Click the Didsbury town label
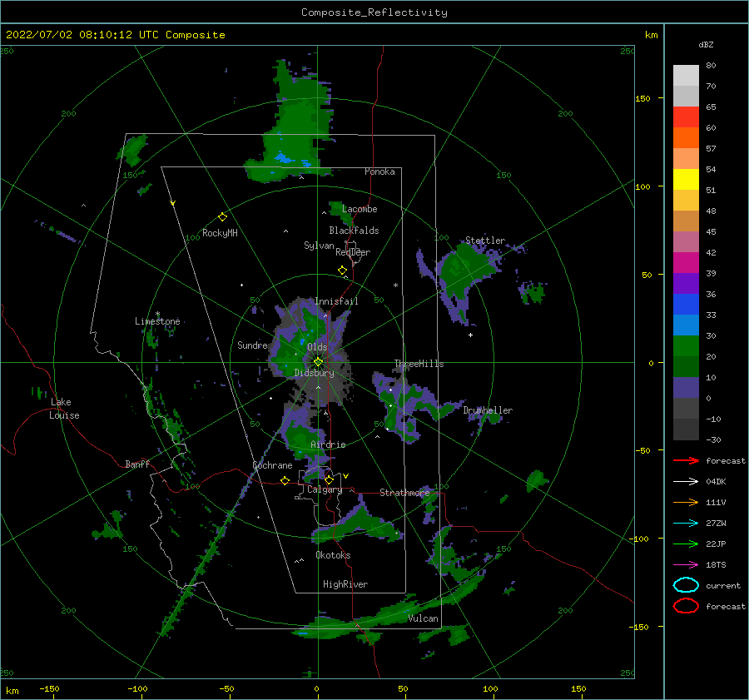 tap(314, 373)
